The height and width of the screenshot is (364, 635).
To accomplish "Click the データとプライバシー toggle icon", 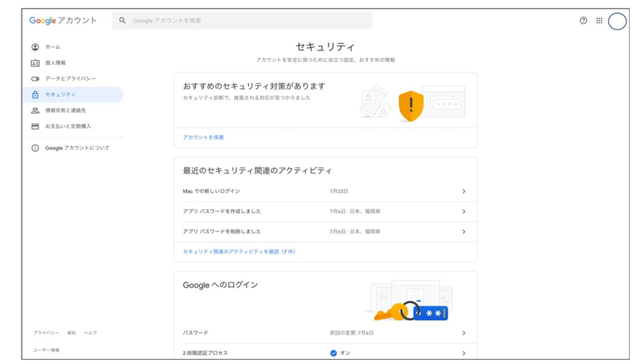I will click(35, 78).
